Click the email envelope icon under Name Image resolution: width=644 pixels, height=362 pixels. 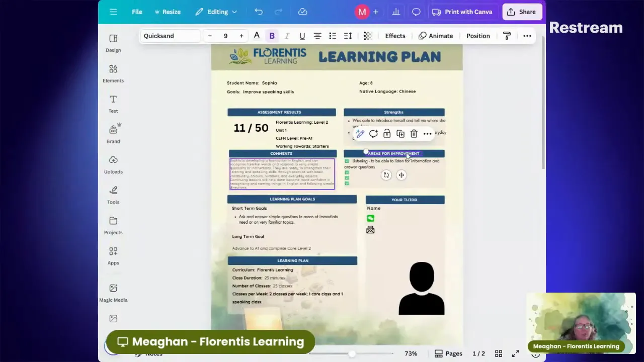pos(370,230)
